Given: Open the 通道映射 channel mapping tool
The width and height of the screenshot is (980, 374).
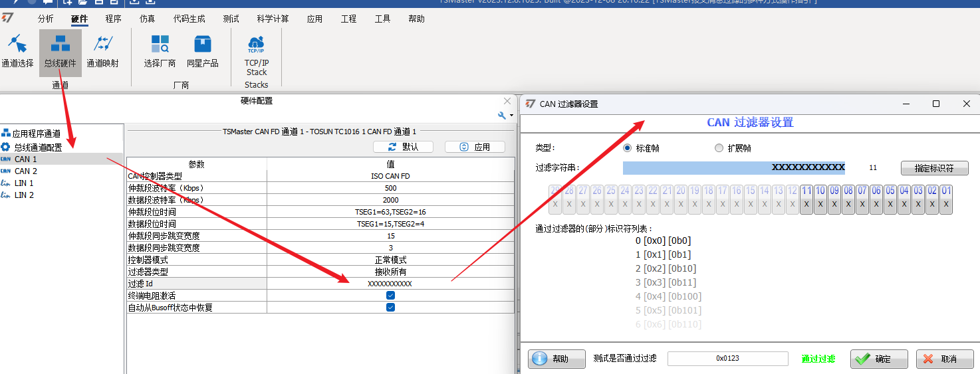Looking at the screenshot, I should pyautogui.click(x=103, y=52).
